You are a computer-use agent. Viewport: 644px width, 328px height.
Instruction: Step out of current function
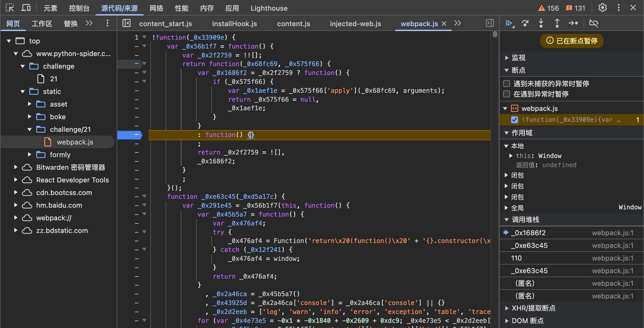pos(557,23)
